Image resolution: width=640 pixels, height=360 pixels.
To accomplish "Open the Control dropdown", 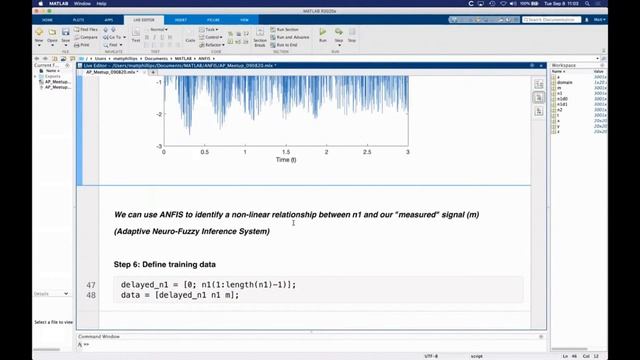I will point(211,37).
